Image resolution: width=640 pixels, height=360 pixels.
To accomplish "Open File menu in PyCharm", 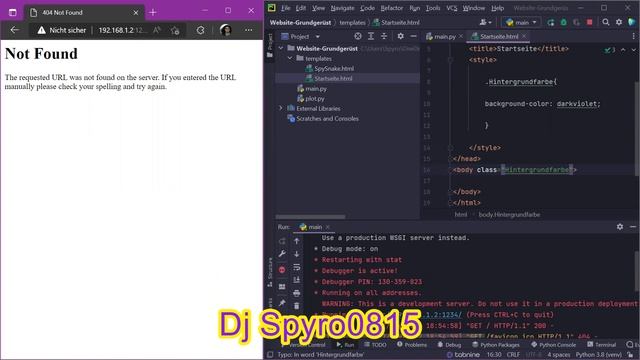I will point(285,8).
